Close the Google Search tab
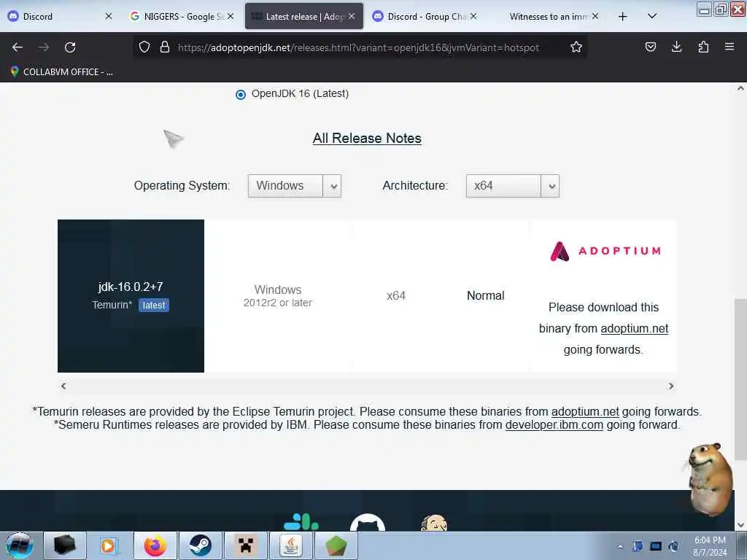This screenshot has height=560, width=747. 231,16
